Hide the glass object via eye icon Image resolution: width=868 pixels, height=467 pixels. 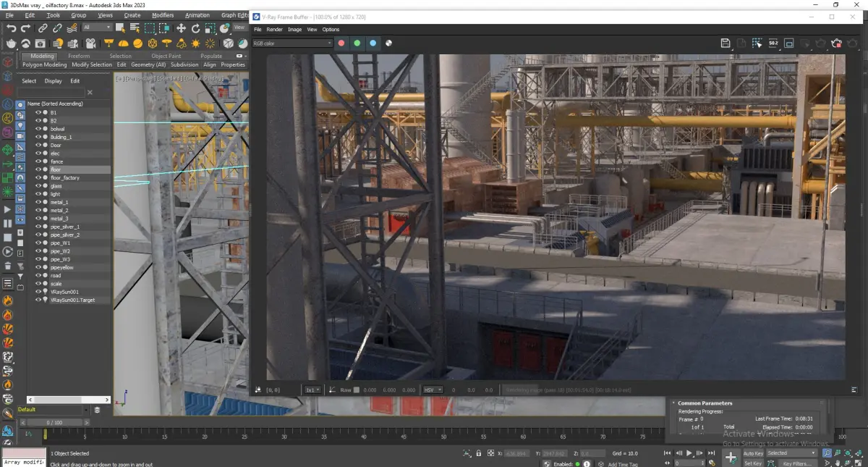coord(38,186)
